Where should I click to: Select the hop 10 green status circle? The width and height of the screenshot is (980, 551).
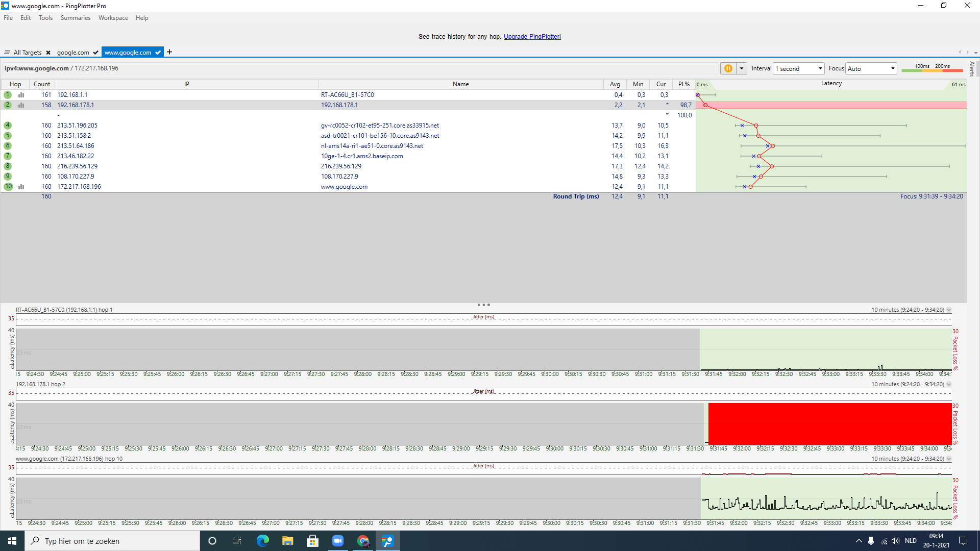9,187
